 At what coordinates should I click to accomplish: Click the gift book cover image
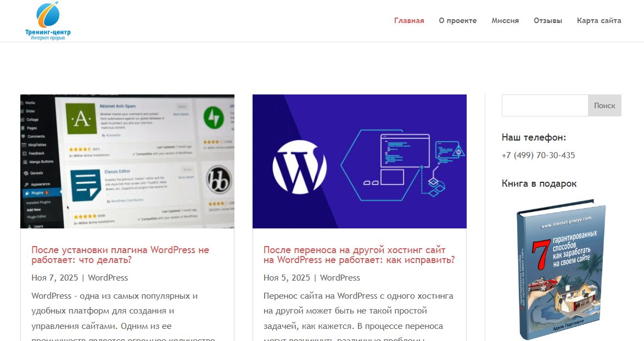point(561,270)
